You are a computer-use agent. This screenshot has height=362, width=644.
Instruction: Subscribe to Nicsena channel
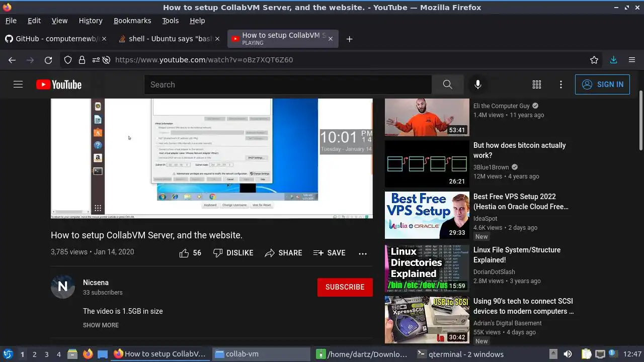point(345,287)
